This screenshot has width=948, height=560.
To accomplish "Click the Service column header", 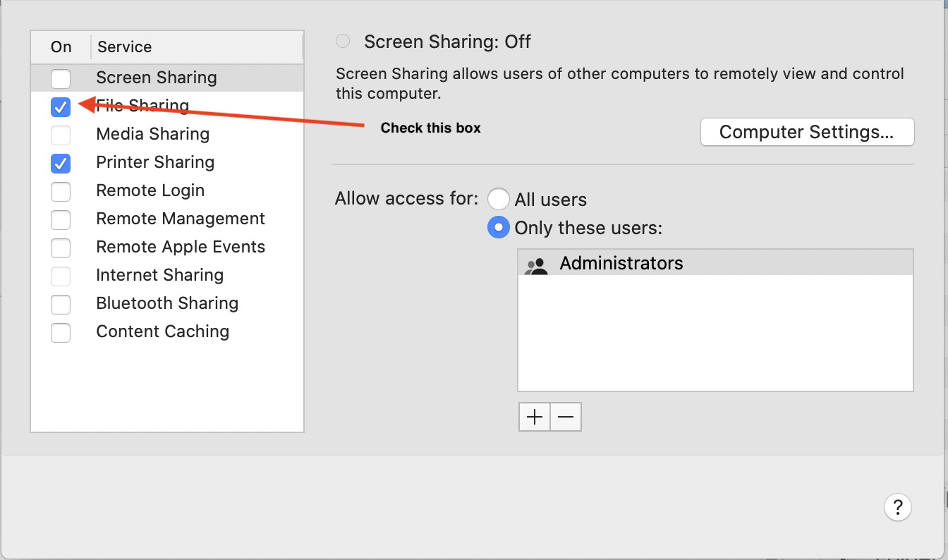I will [x=197, y=47].
